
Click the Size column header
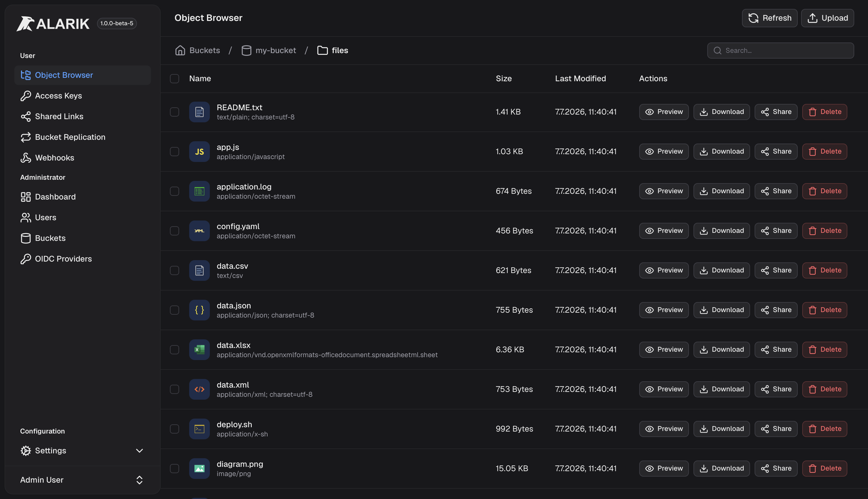click(503, 78)
